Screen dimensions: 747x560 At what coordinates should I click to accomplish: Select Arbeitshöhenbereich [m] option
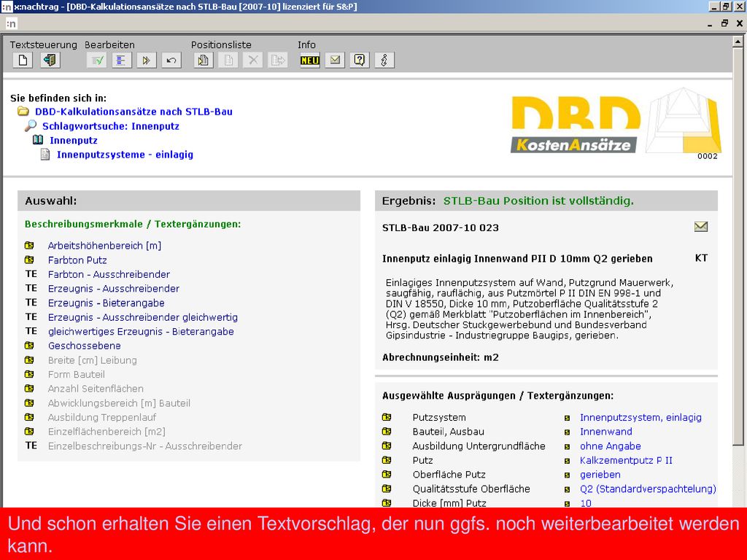coord(105,246)
